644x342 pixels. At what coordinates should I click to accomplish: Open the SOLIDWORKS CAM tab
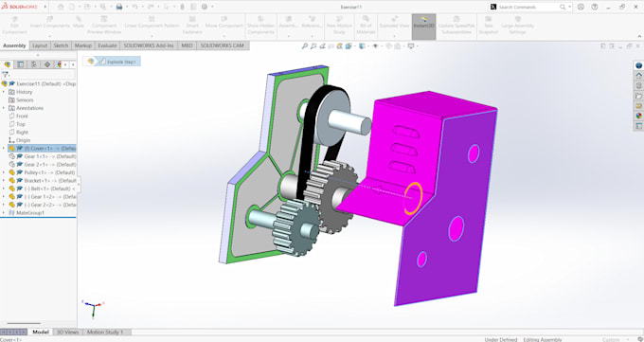(223, 45)
